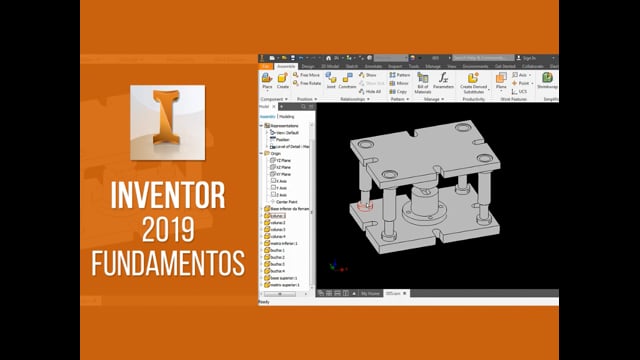Expand the coluna:2 tree node
The width and height of the screenshot is (640, 360).
point(262,222)
